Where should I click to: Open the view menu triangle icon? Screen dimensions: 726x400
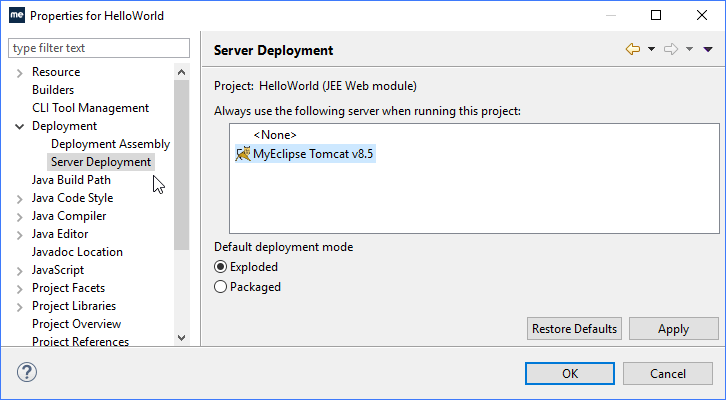707,49
